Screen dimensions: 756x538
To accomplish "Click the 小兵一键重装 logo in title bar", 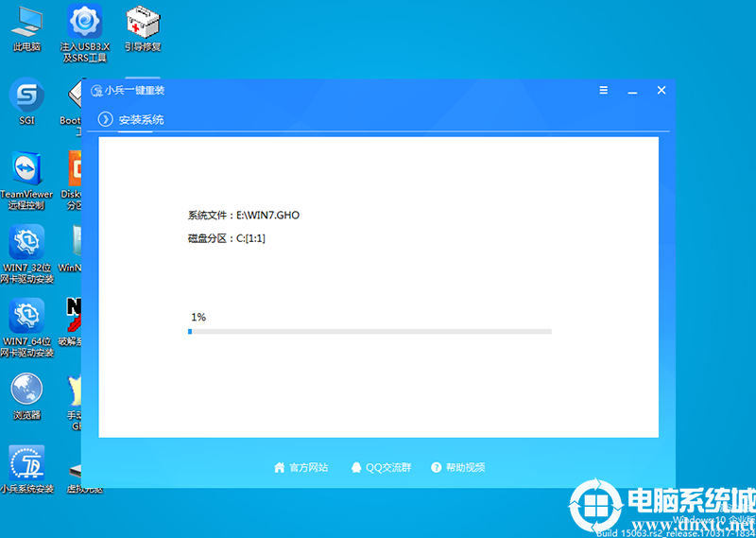I will click(96, 91).
